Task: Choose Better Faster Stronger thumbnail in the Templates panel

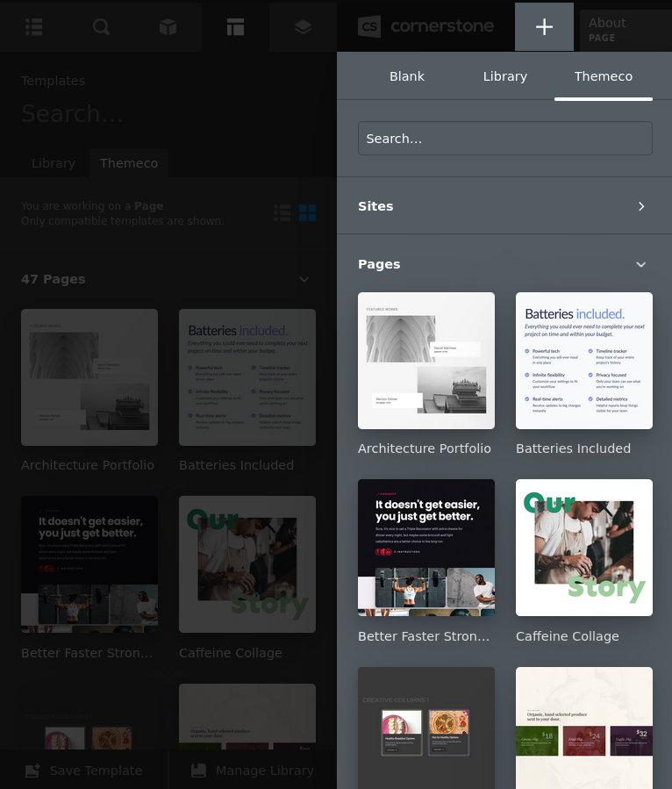Action: click(89, 564)
